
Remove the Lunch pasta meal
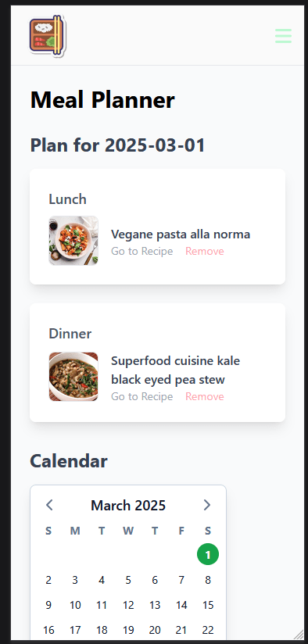(x=205, y=251)
